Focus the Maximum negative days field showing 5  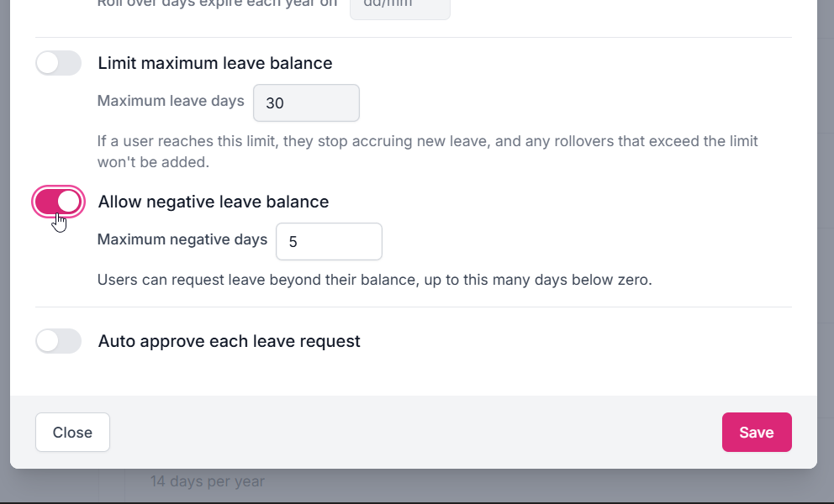pyautogui.click(x=329, y=241)
